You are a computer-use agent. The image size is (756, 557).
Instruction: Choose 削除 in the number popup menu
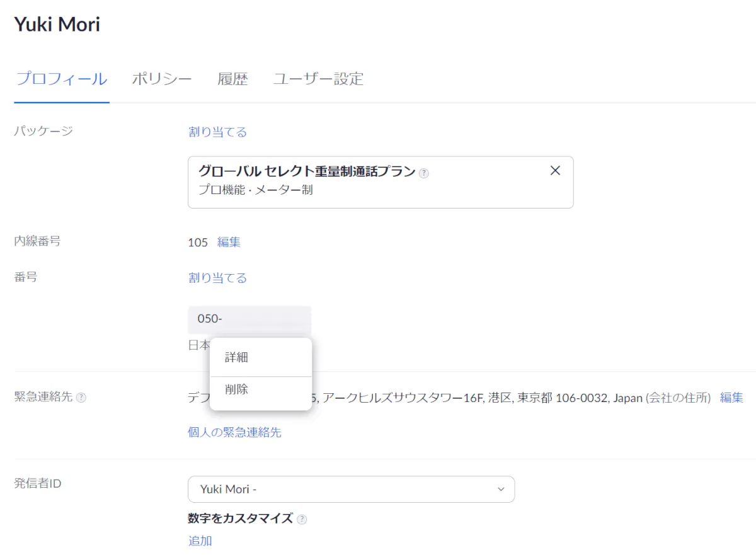[x=236, y=389]
